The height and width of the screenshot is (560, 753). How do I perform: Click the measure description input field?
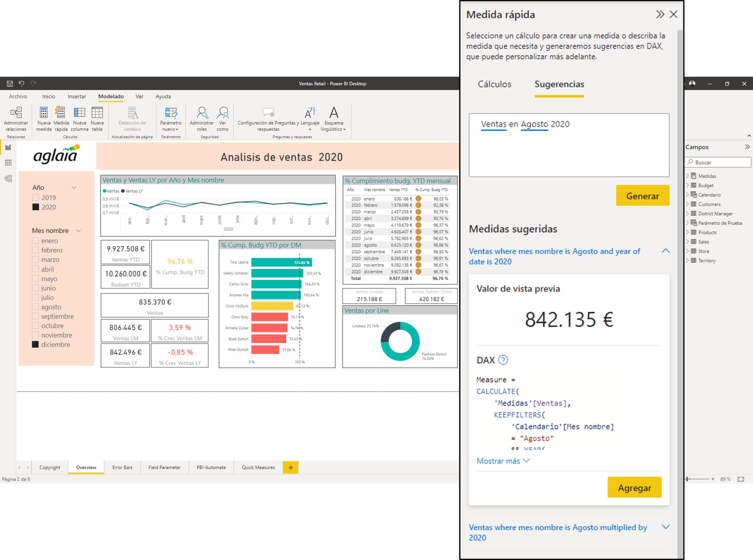point(569,145)
